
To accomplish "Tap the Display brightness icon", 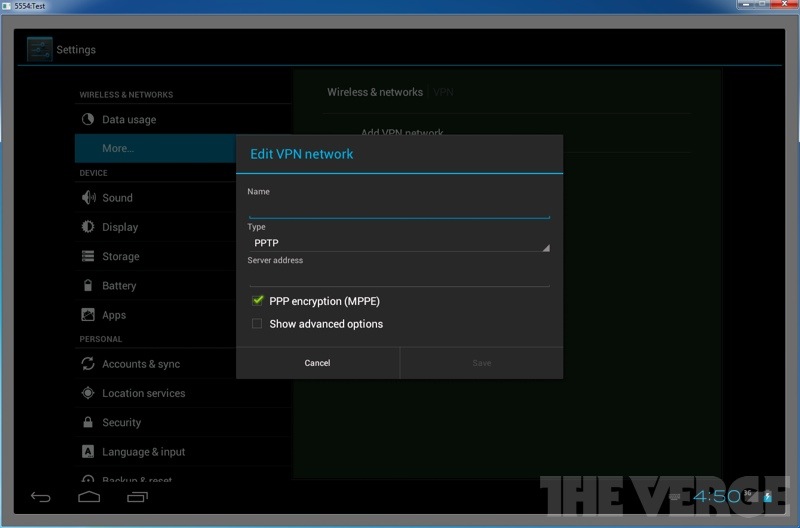I will [88, 227].
